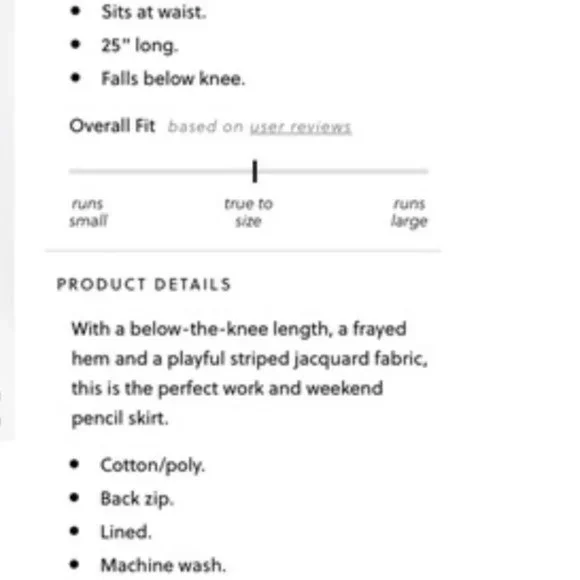580x580 pixels.
Task: Click the Overall Fit slider marker
Action: click(x=254, y=171)
